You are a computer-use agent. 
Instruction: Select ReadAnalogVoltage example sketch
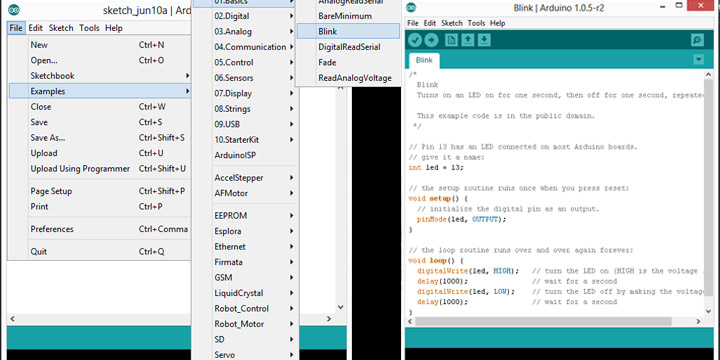click(x=348, y=78)
